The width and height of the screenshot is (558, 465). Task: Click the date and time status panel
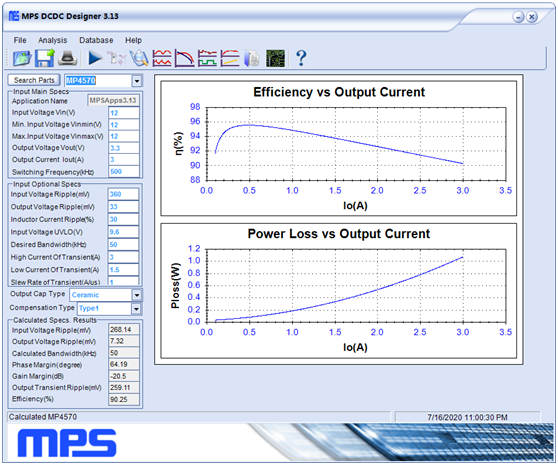(x=467, y=417)
